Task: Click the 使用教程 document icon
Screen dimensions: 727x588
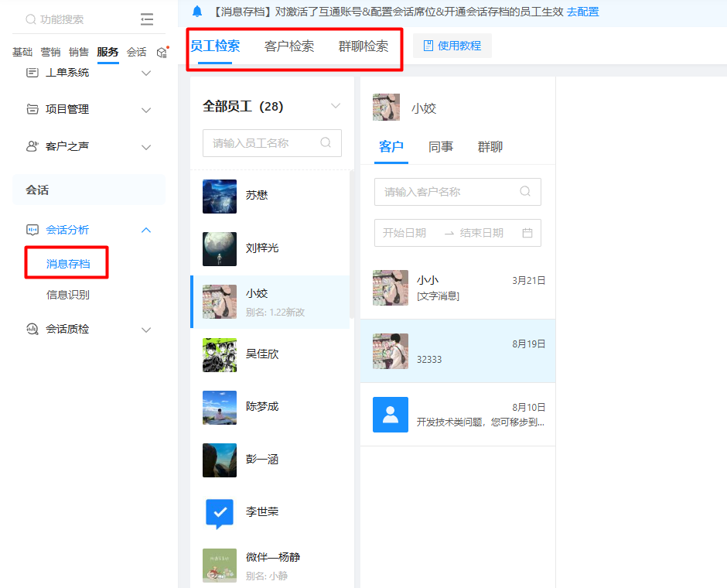Action: tap(428, 46)
